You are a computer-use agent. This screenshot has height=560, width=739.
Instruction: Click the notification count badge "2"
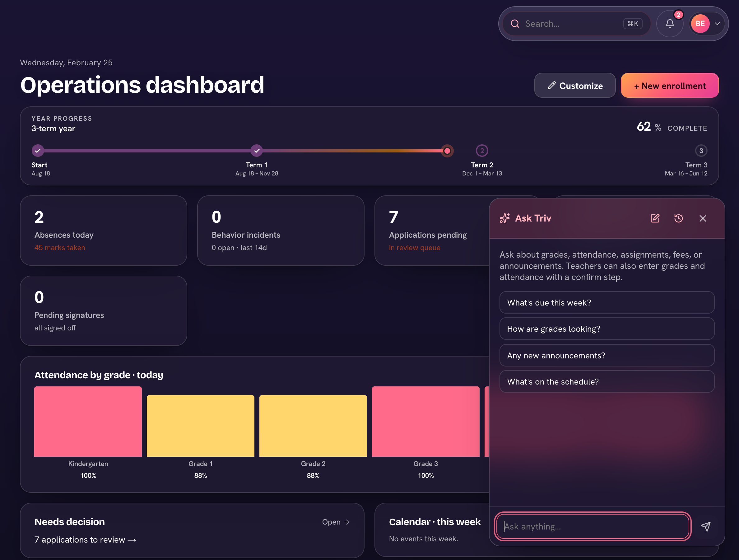[x=678, y=15]
